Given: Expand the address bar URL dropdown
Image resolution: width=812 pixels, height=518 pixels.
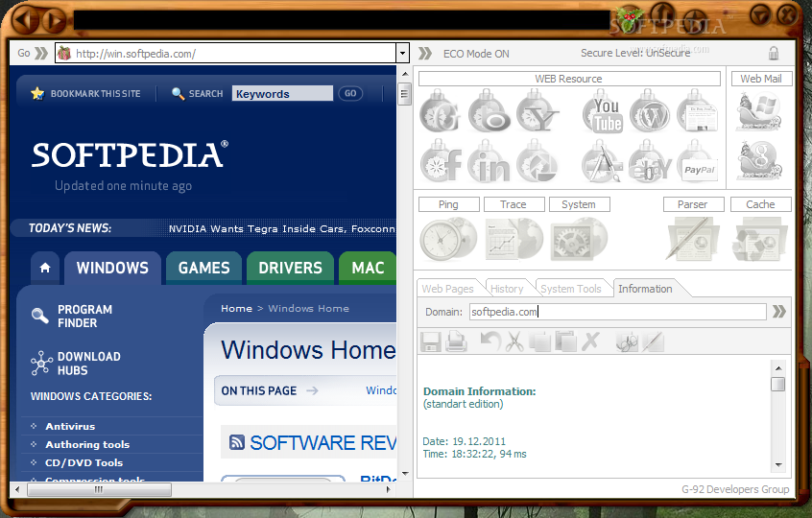Looking at the screenshot, I should pyautogui.click(x=402, y=54).
